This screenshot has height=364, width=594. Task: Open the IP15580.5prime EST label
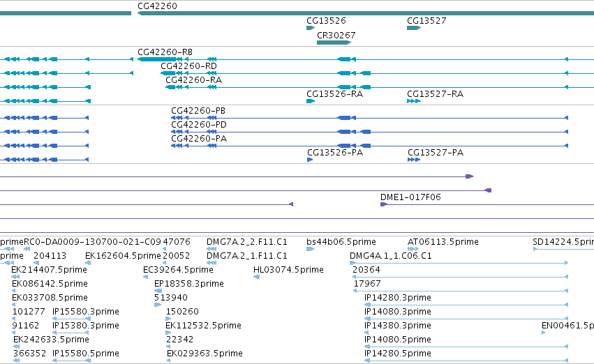[x=86, y=354]
